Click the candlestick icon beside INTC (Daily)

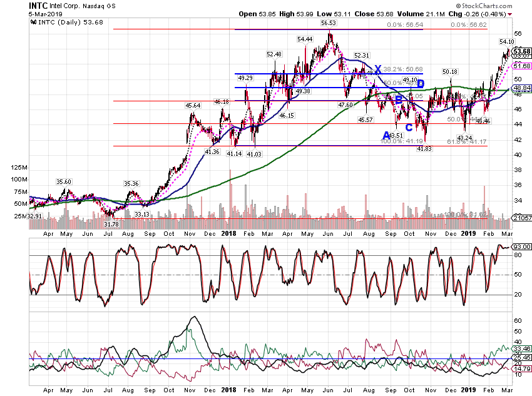point(33,23)
